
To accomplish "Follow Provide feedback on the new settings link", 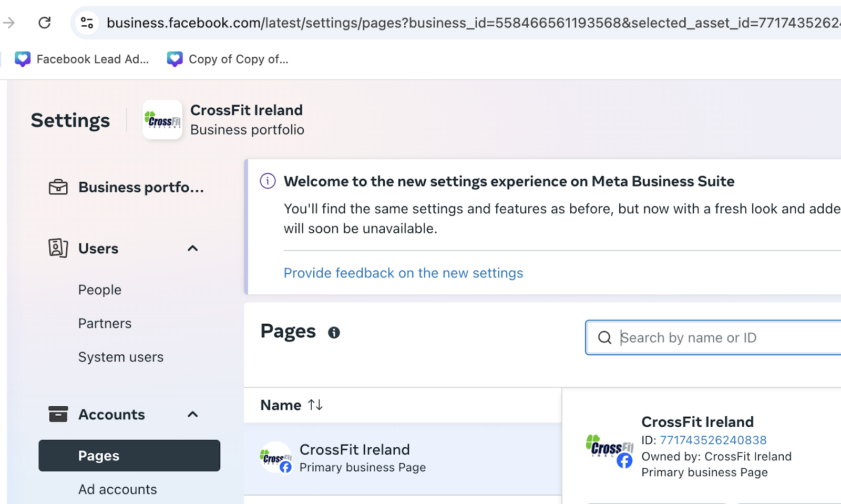I will (x=404, y=273).
